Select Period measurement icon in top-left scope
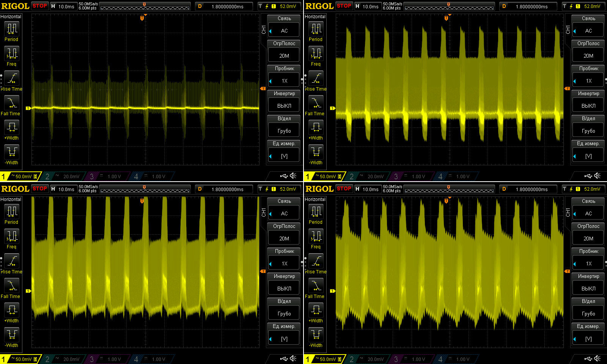The width and height of the screenshot is (607, 364). point(11,29)
